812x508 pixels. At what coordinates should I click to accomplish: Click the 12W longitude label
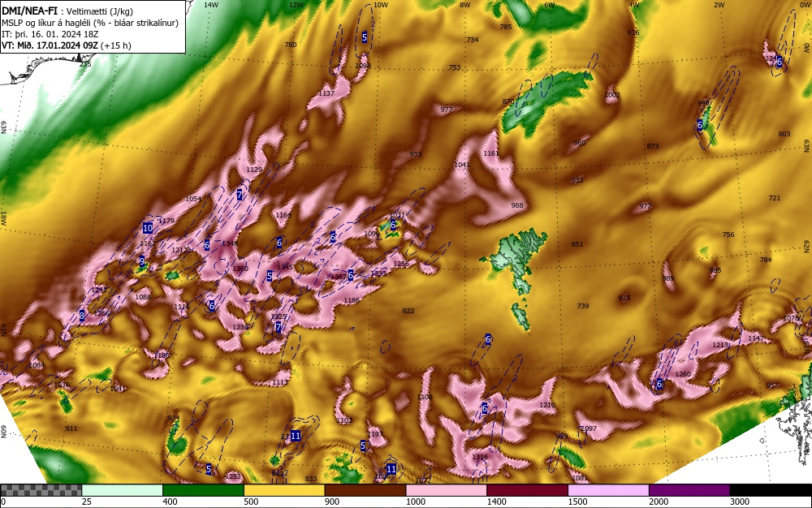pos(296,5)
